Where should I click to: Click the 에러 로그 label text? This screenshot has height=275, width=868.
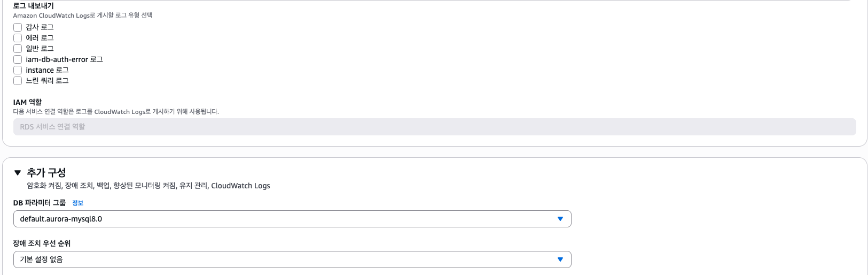(x=40, y=38)
